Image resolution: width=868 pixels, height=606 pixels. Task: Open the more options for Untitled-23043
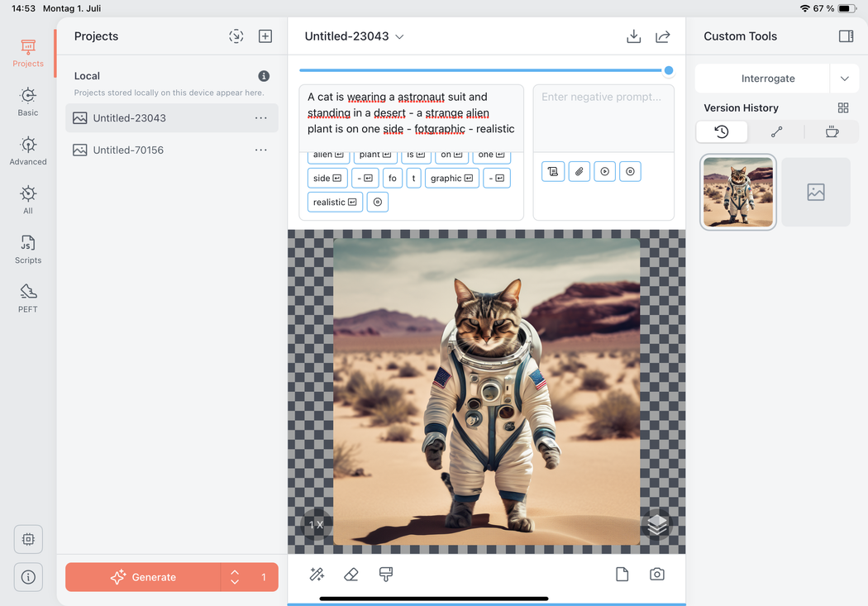[260, 118]
